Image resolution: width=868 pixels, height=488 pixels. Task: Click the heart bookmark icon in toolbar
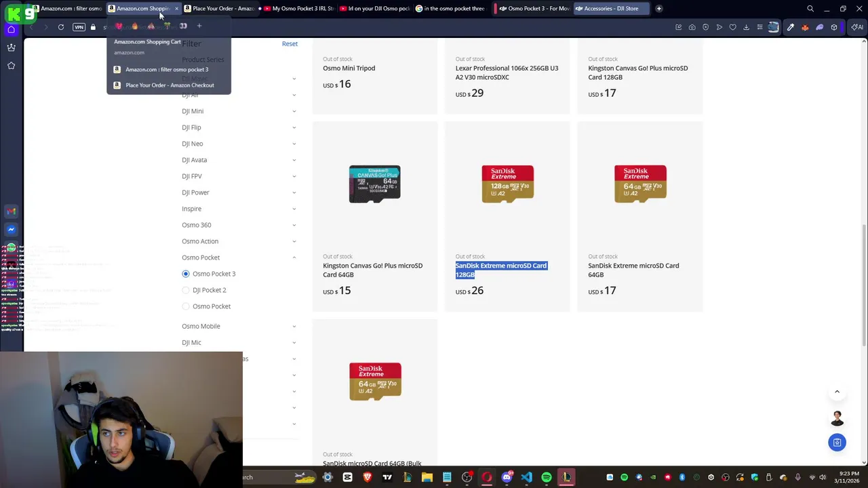[x=733, y=27]
